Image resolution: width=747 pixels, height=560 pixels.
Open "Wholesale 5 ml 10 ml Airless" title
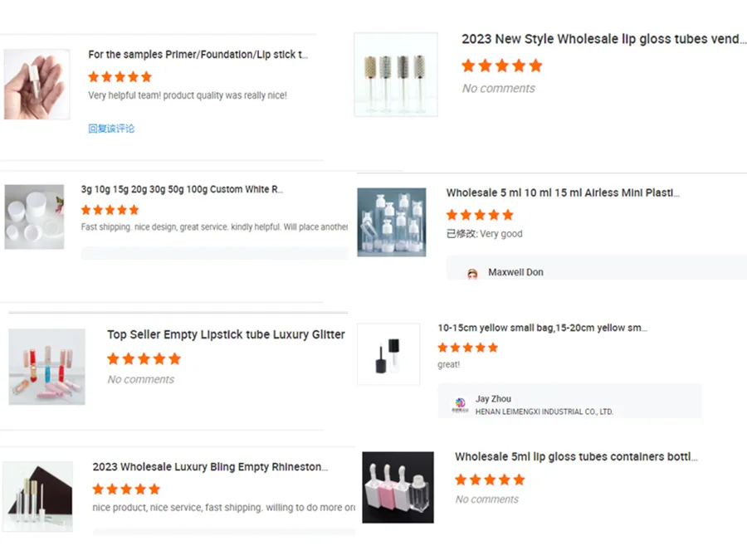(563, 192)
